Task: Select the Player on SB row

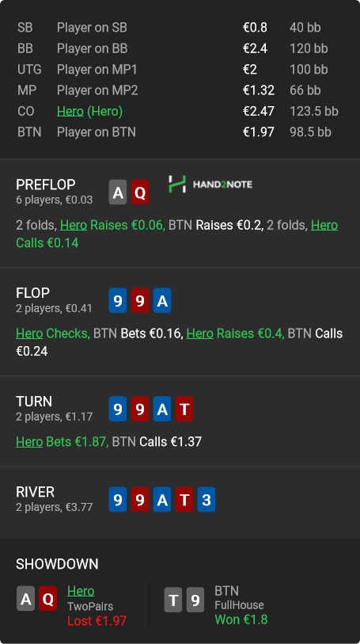Action: (180, 28)
